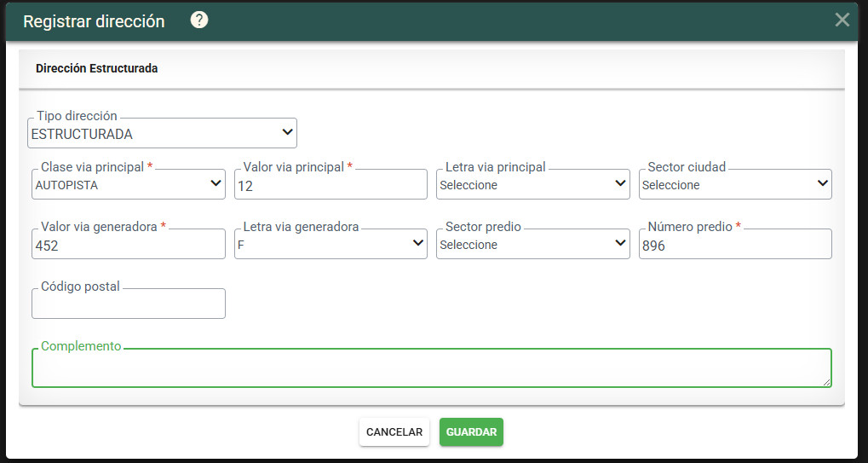
Task: Click the Letra via generadora chevron arrow
Action: 418,242
